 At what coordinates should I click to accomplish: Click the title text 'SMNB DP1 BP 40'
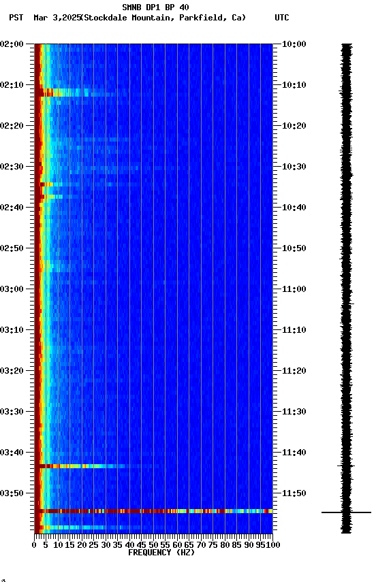coord(155,7)
